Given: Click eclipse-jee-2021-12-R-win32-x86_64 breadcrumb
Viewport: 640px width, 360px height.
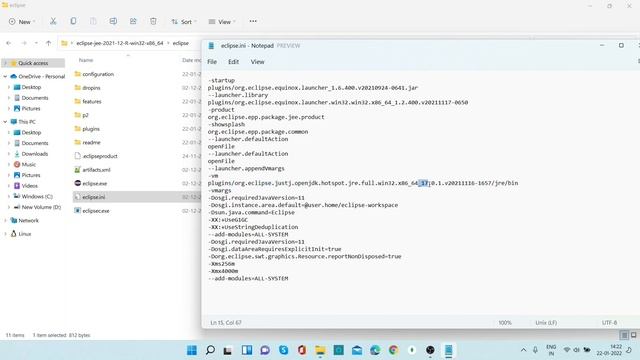Looking at the screenshot, I should pyautogui.click(x=120, y=43).
